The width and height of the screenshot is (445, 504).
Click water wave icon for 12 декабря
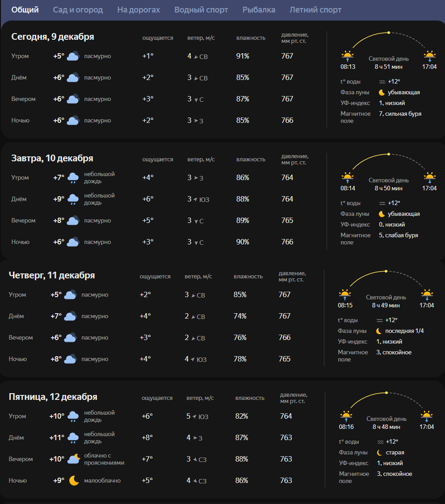380,442
